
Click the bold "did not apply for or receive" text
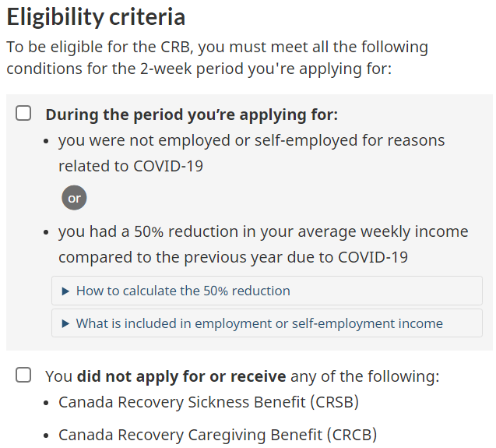[x=181, y=376]
